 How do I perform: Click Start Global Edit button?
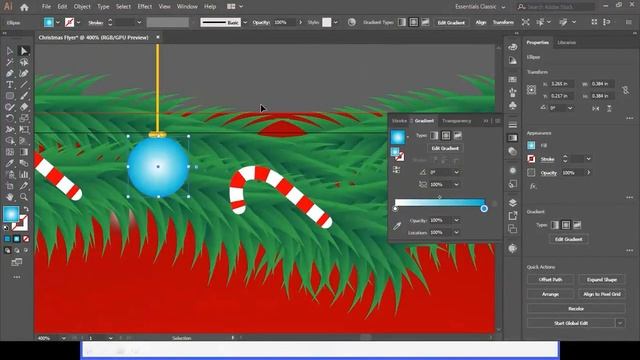pyautogui.click(x=571, y=323)
